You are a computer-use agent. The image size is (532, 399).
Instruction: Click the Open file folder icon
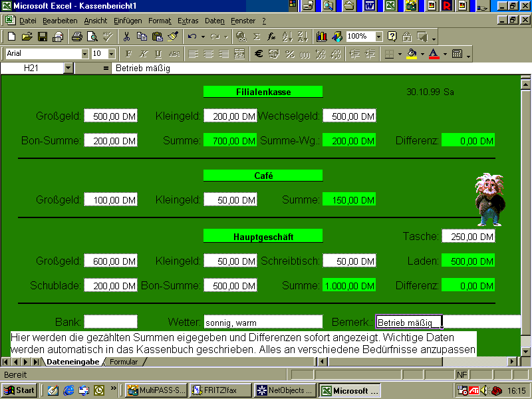coord(27,37)
